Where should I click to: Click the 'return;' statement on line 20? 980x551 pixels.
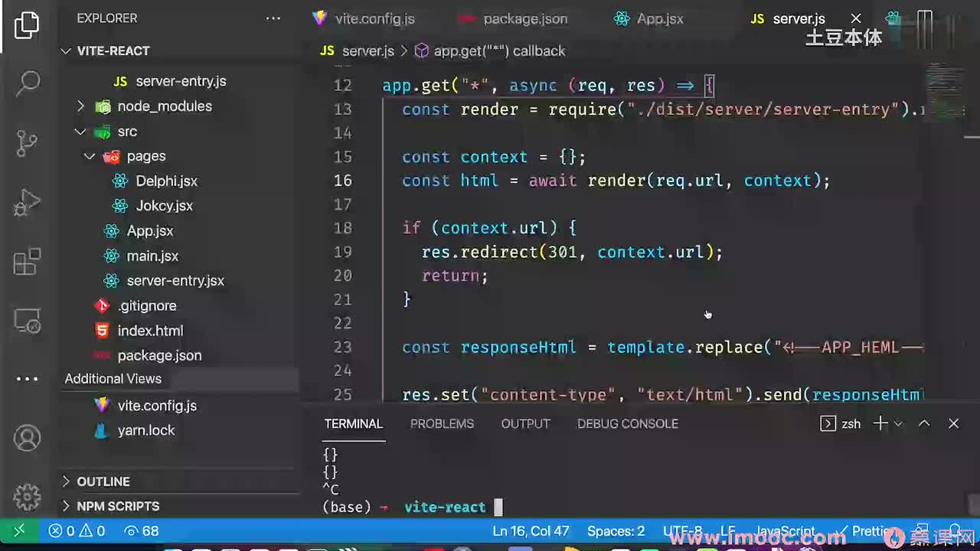(455, 275)
